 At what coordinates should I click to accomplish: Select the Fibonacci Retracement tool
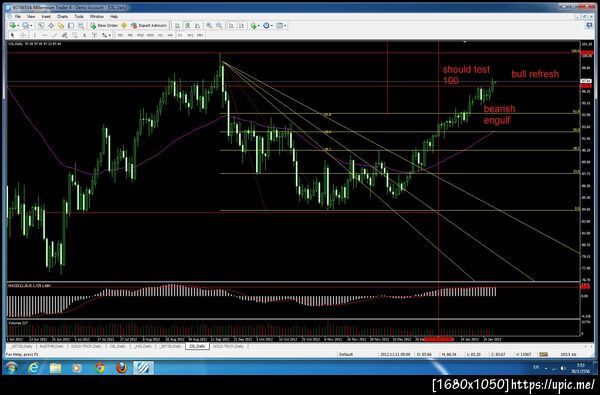tap(75, 35)
